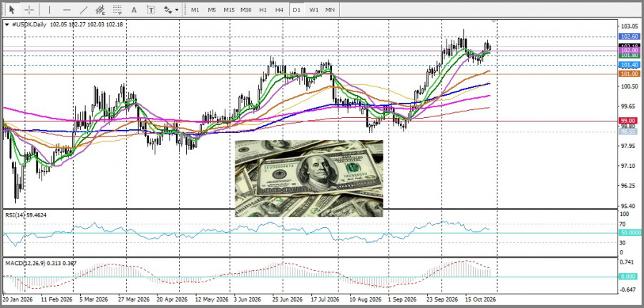This screenshot has width=644, height=308.
Task: Switch chart to M30 timeframe
Action: [246, 9]
